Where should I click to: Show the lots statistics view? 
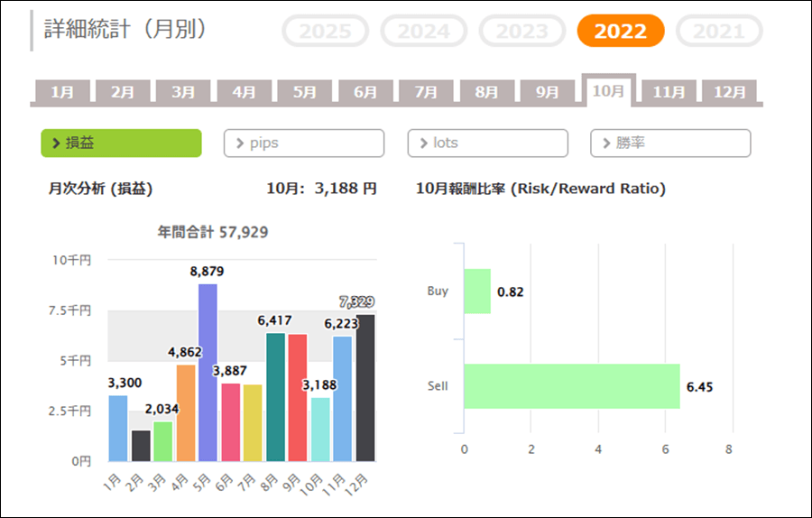[487, 143]
